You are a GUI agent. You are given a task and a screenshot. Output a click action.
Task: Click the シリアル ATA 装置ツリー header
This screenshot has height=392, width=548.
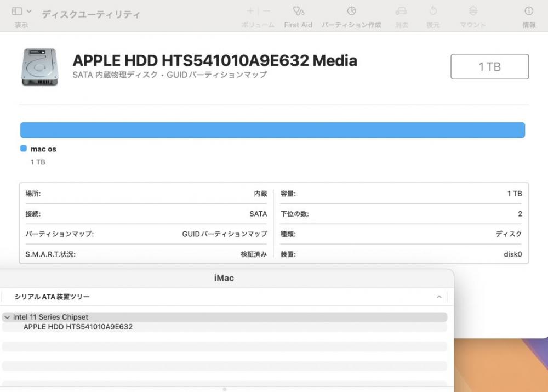52,297
